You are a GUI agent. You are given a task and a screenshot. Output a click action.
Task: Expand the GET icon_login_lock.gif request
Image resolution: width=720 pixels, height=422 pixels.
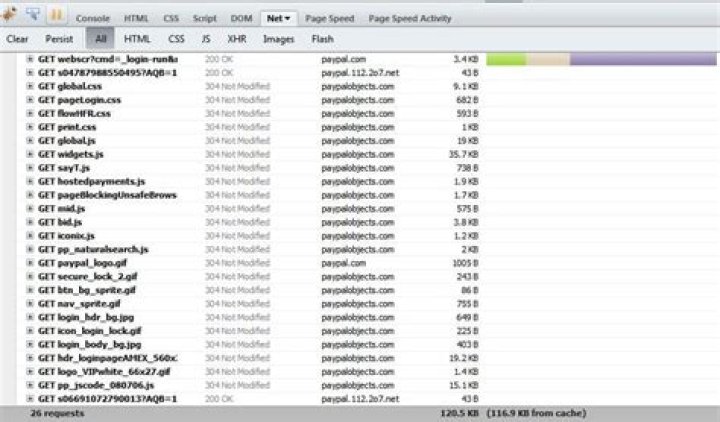click(30, 331)
